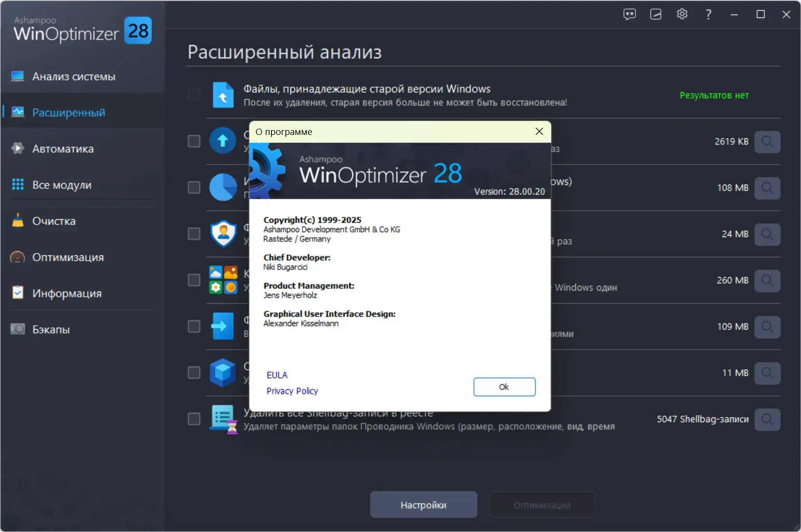Screen dimensions: 801x532
Task: Click the 'Настройки' button
Action: pyautogui.click(x=423, y=505)
